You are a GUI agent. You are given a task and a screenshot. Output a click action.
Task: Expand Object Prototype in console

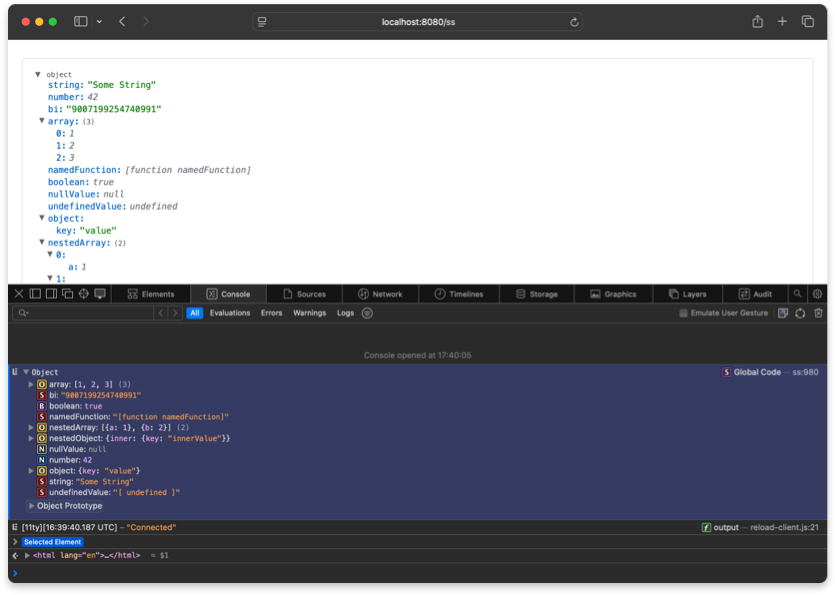[31, 506]
